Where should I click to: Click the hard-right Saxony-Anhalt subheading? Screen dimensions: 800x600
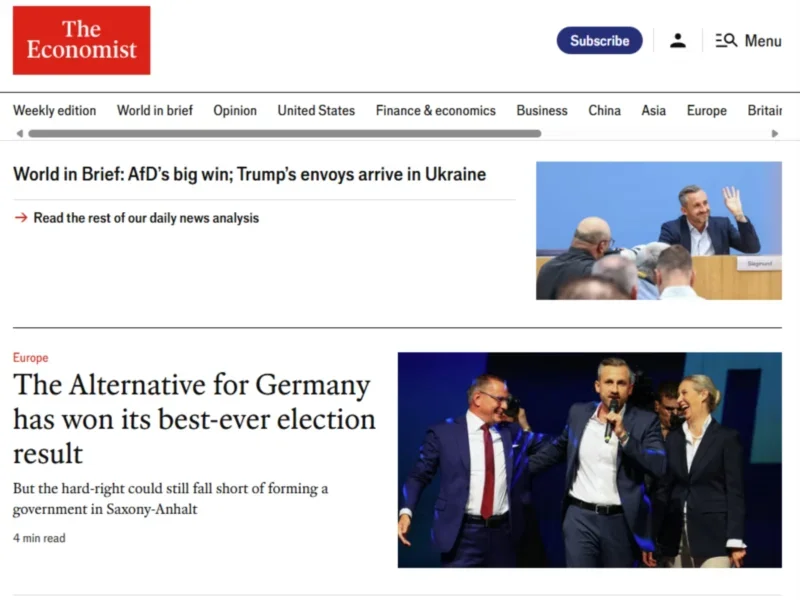[x=170, y=498]
